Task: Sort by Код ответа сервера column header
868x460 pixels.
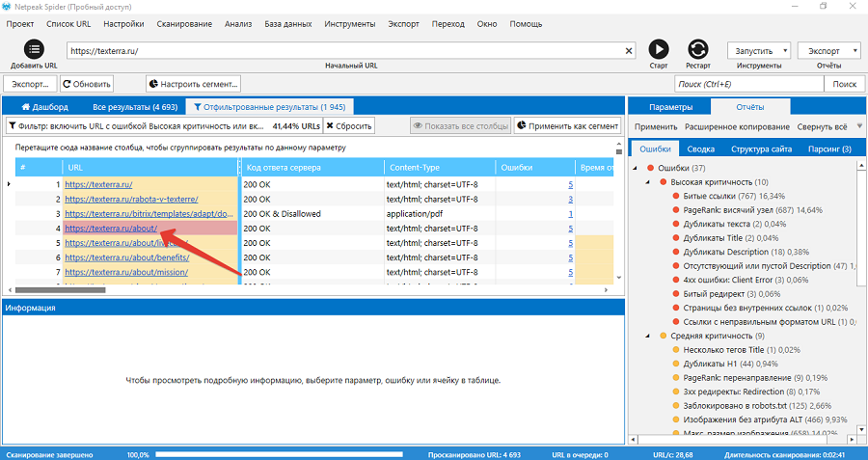Action: (312, 167)
